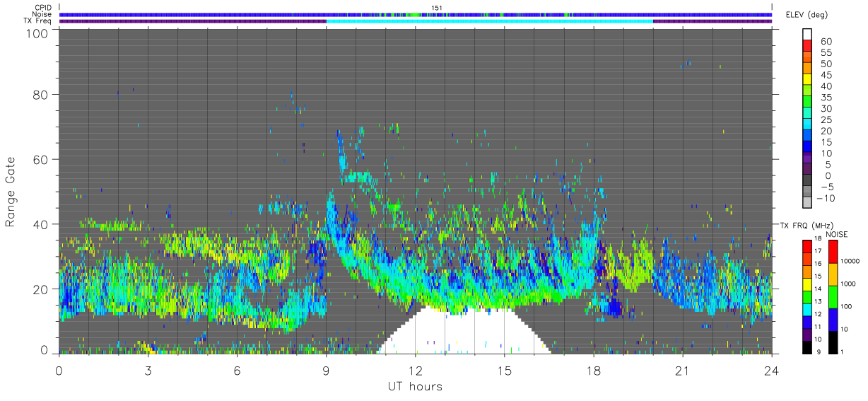Click the 'TX Freq' row label
The image size is (868, 401).
[x=39, y=21]
